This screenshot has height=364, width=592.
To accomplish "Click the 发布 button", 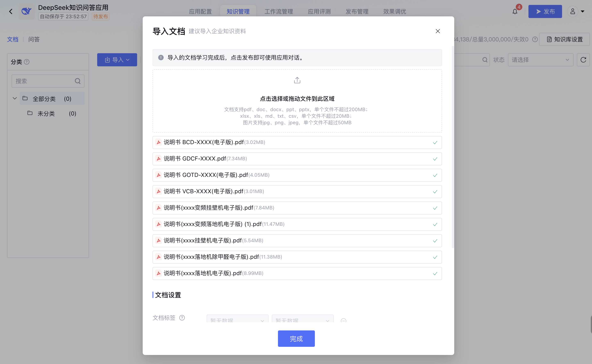I will tap(545, 11).
